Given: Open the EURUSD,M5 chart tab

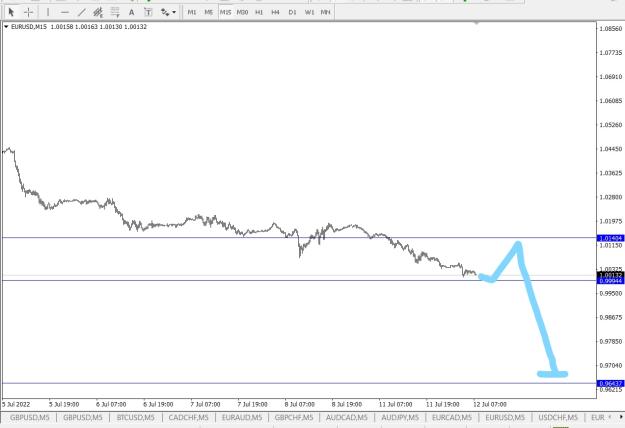Looking at the screenshot, I should click(505, 417).
